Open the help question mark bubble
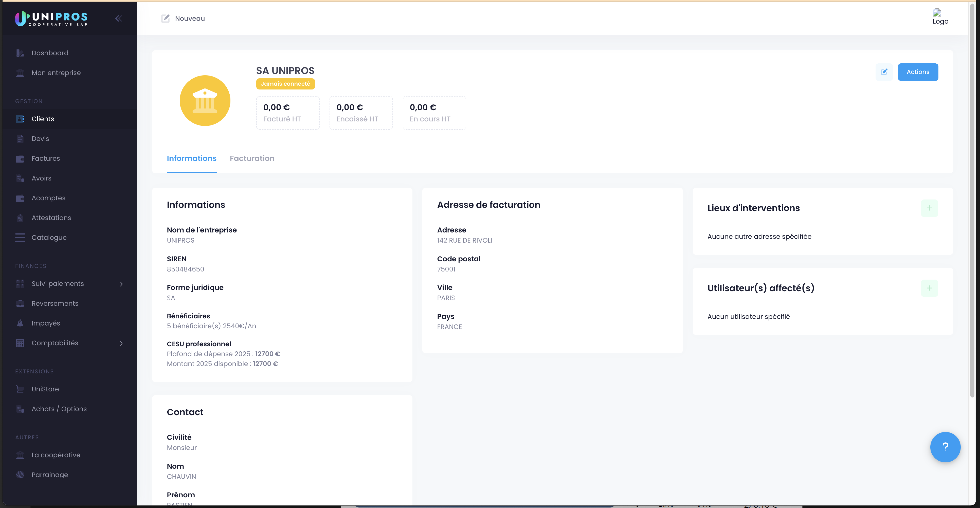 [945, 447]
